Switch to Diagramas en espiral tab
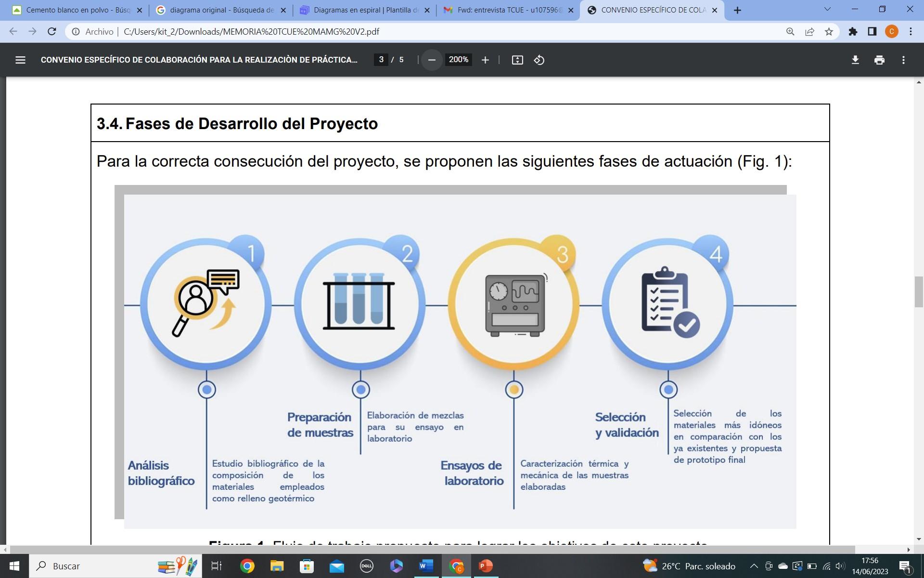The width and height of the screenshot is (924, 578). click(x=364, y=10)
